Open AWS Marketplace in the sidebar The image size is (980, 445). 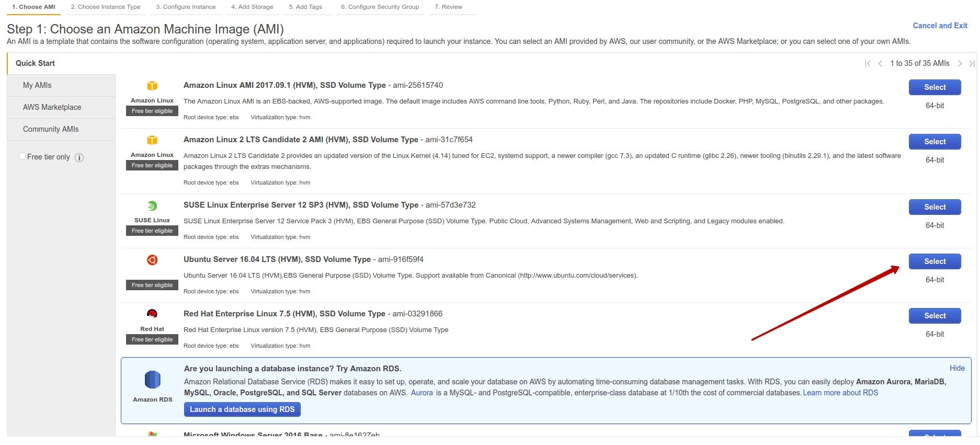[x=61, y=107]
